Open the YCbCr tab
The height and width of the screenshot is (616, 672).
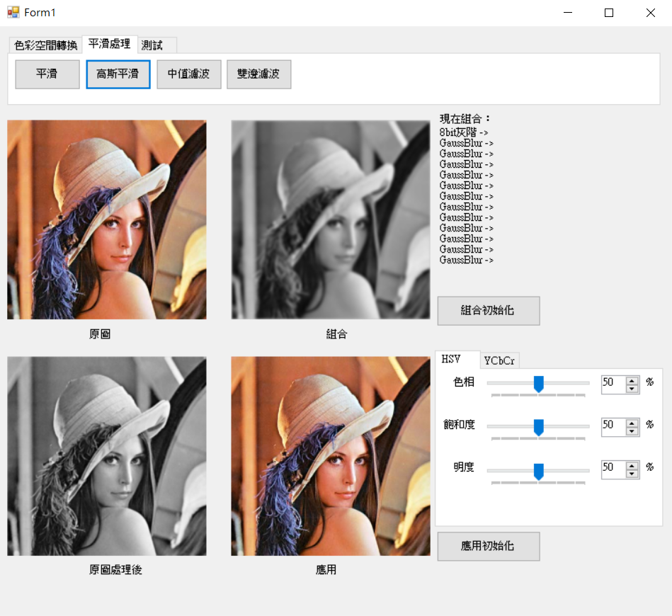click(x=499, y=360)
